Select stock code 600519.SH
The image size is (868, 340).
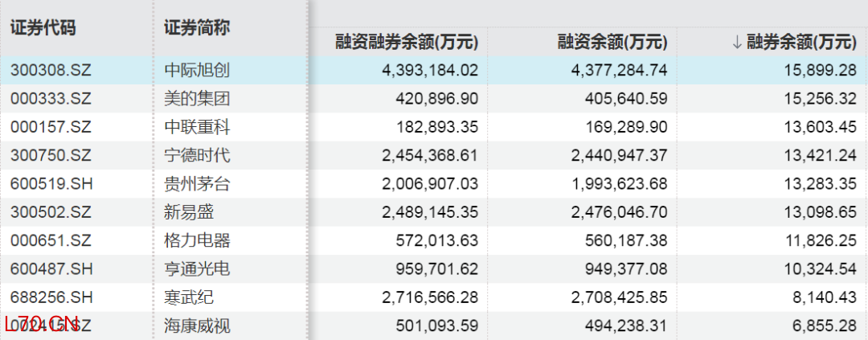pos(51,184)
